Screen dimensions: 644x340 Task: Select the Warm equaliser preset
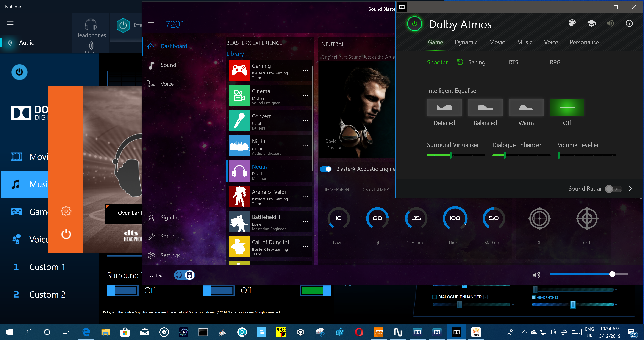(x=526, y=107)
